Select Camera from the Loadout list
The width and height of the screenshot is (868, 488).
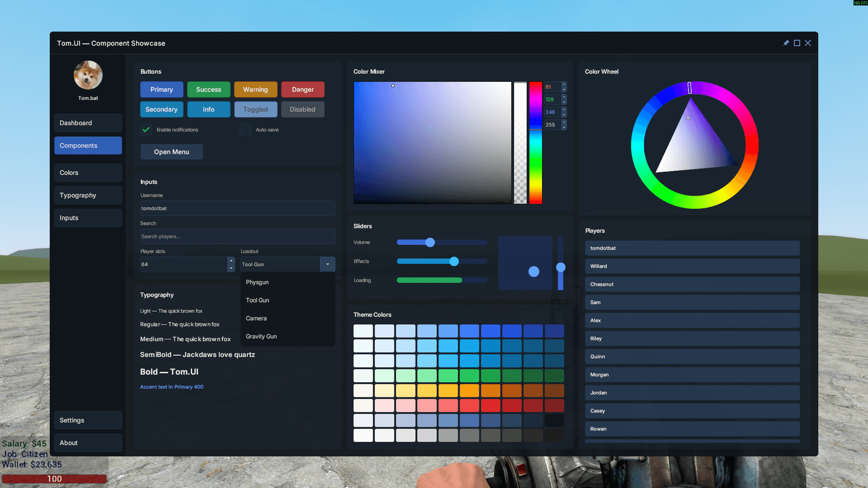[x=288, y=318]
